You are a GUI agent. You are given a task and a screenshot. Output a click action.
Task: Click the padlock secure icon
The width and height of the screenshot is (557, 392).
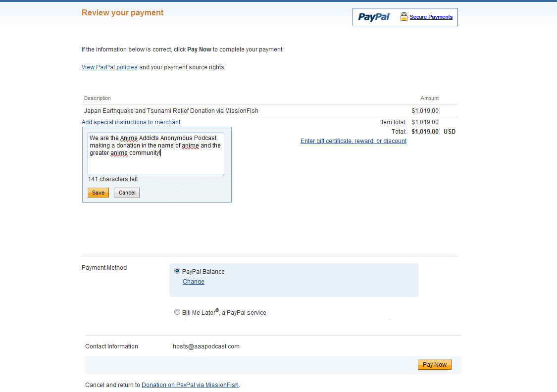(x=404, y=17)
